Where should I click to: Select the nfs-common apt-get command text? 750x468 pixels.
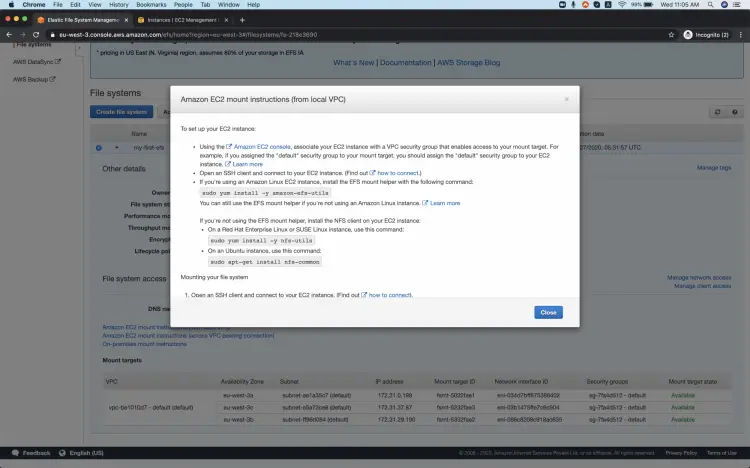coord(265,262)
